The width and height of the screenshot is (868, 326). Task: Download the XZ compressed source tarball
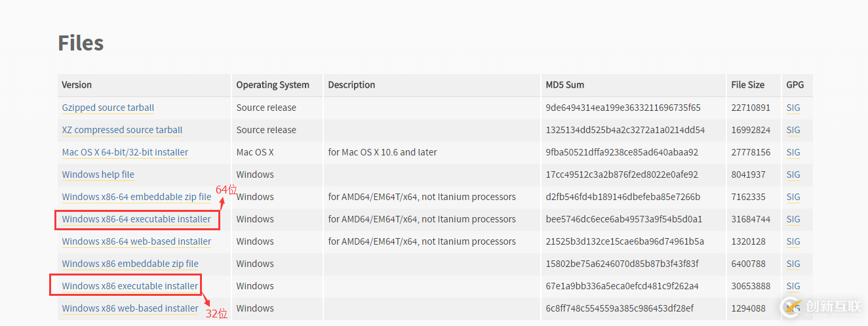(122, 130)
